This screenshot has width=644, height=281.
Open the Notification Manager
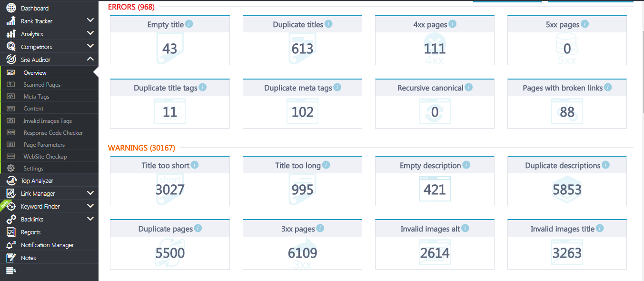[49, 245]
